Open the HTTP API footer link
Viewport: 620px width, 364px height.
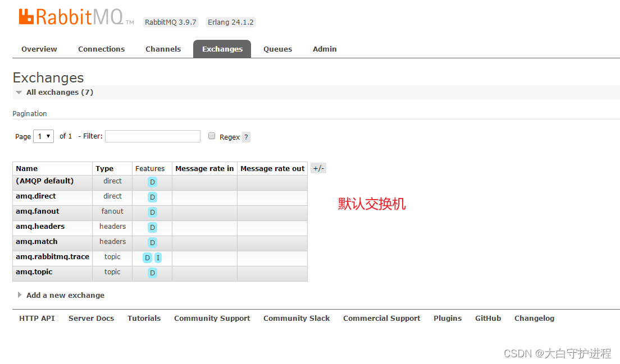(x=37, y=318)
